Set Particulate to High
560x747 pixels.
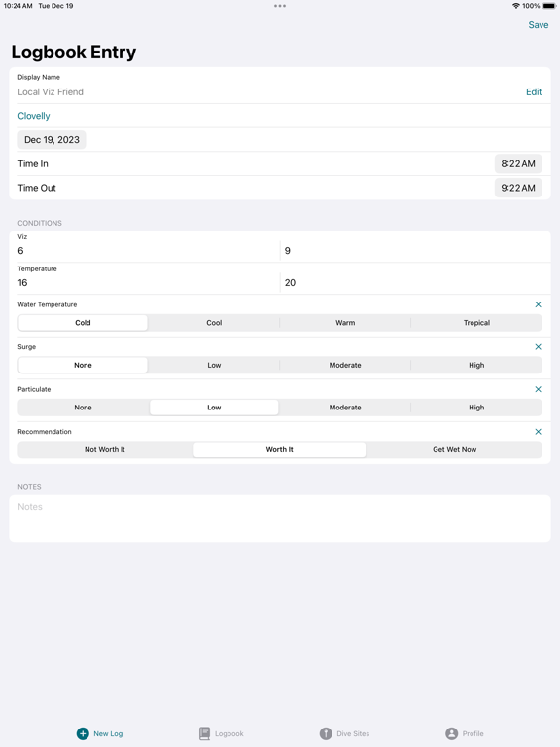476,408
